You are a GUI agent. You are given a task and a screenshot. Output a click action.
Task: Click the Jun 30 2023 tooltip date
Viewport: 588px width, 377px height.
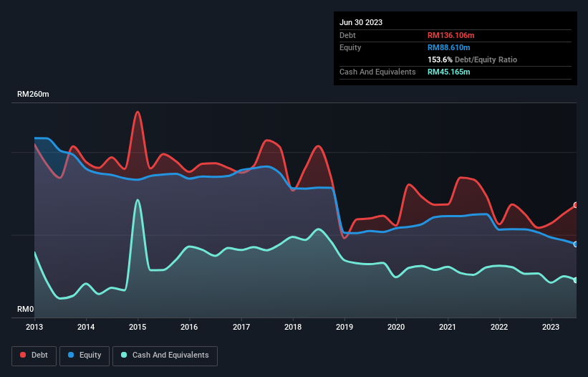(x=361, y=22)
